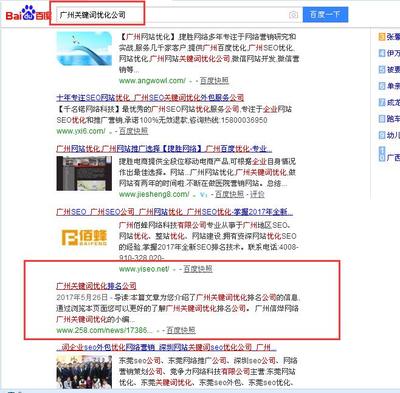The image size is (400, 393).
Task: Click the 百度一下 search button
Action: (x=325, y=15)
